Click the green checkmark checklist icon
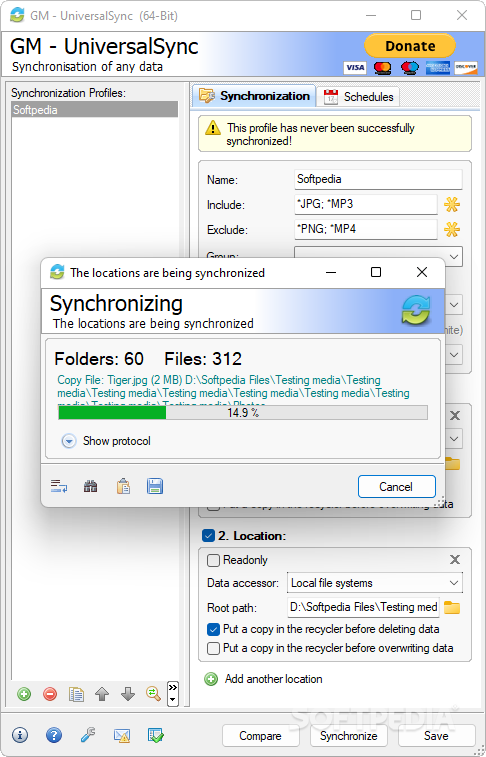 (x=155, y=735)
